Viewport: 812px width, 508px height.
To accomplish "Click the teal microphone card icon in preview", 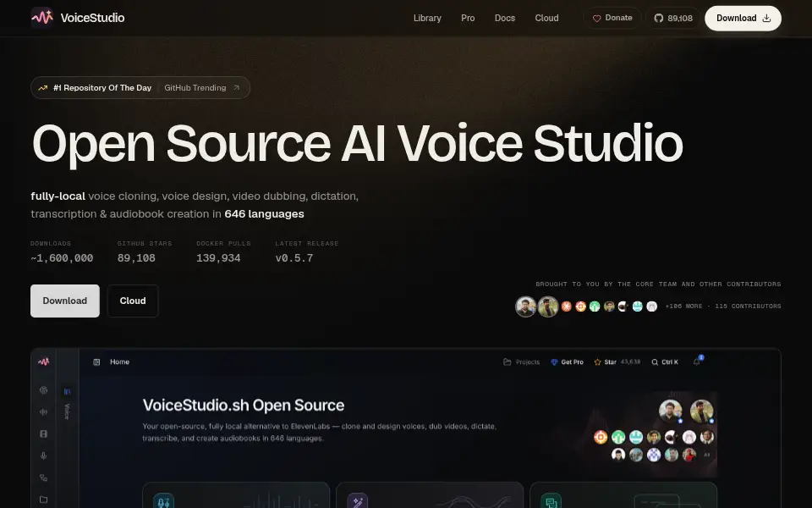I will (x=163, y=501).
